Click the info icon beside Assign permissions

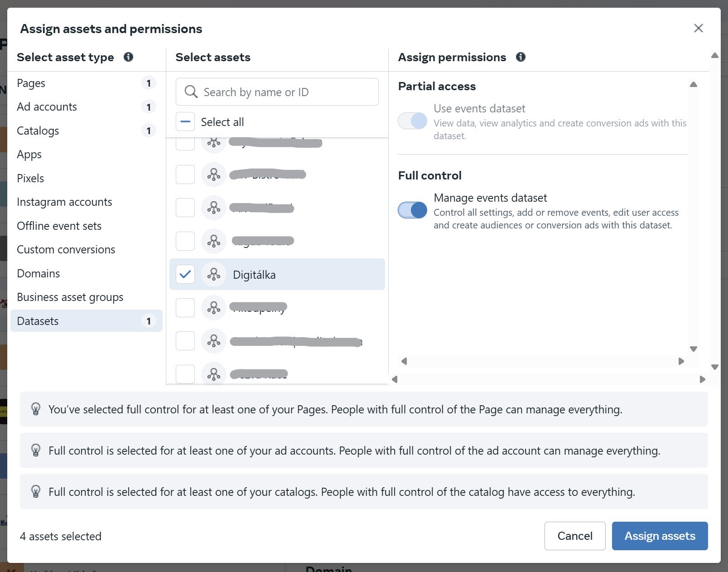pyautogui.click(x=521, y=57)
